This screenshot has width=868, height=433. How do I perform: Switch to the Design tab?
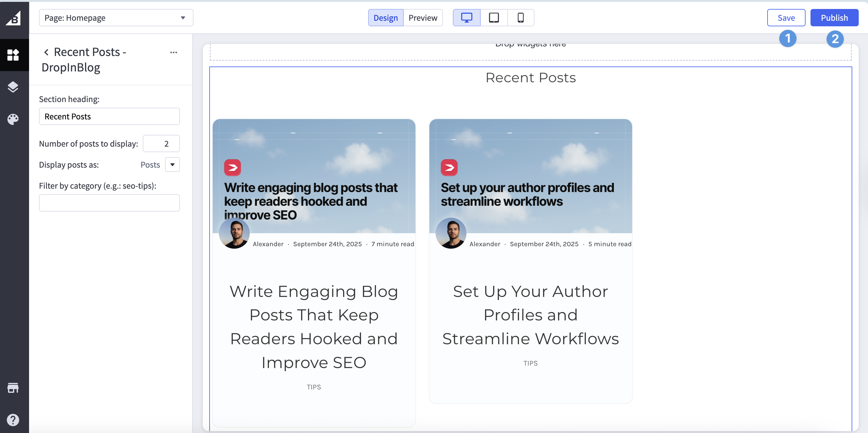pos(385,18)
